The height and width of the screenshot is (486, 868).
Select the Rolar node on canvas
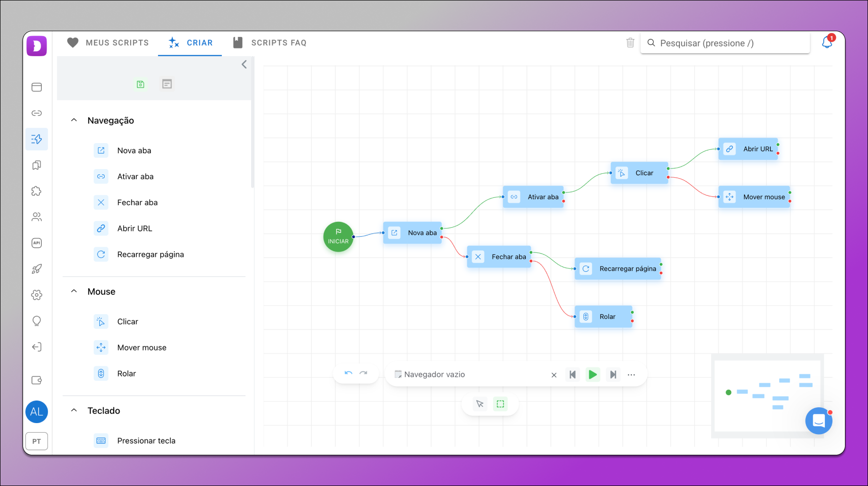pyautogui.click(x=603, y=316)
